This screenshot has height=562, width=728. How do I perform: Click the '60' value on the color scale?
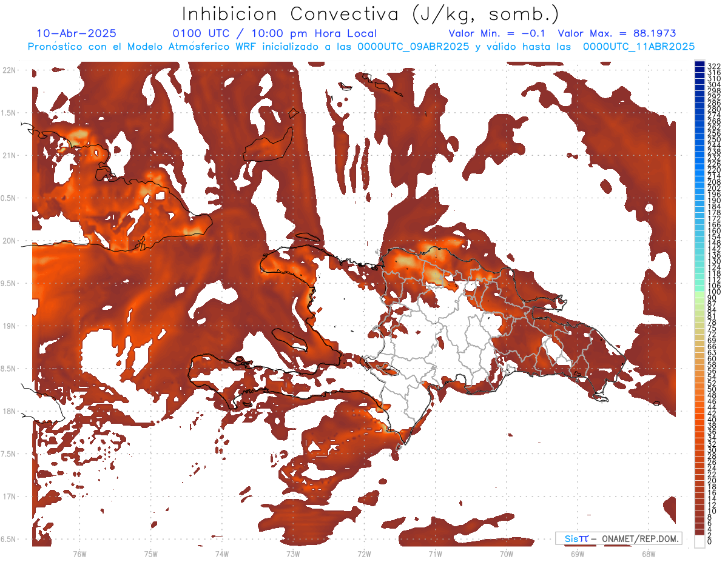pyautogui.click(x=712, y=359)
